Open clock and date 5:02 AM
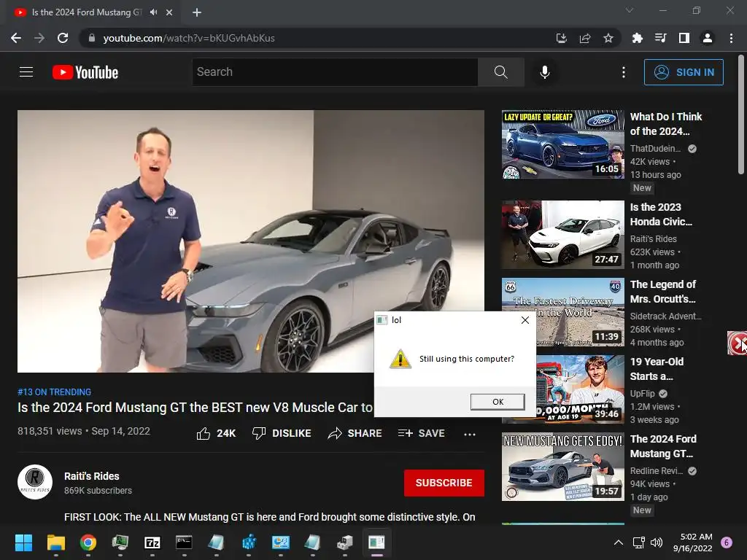The height and width of the screenshot is (560, 747). 692,542
